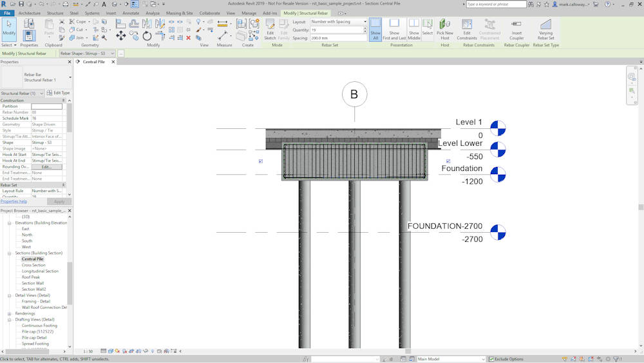Click the Print icon in quick access toolbar
Viewport: 644px width, 363px height.
point(65,4)
